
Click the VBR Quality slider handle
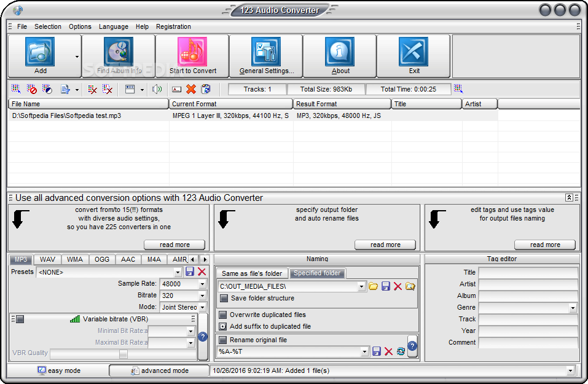(x=123, y=354)
